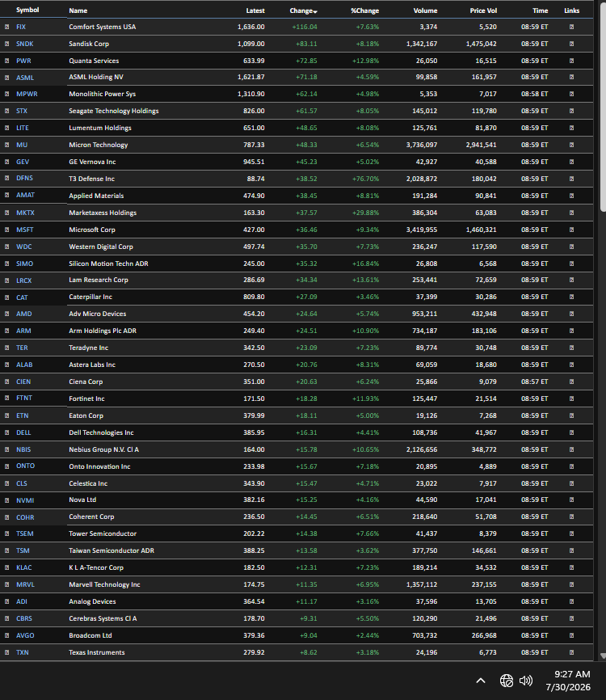Image resolution: width=606 pixels, height=700 pixels.
Task: Open the Links icon in Astera Labs row
Action: [571, 365]
